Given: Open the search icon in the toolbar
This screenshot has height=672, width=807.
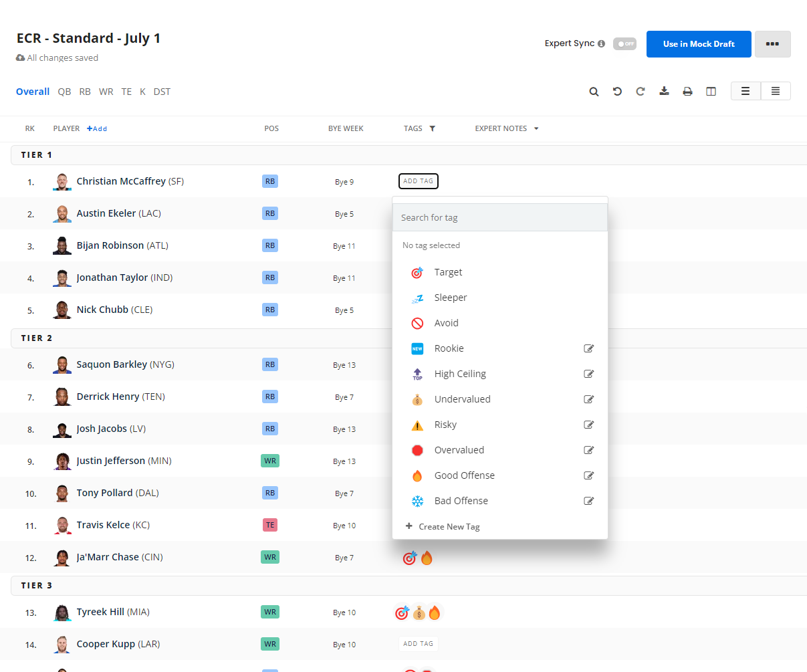Looking at the screenshot, I should pyautogui.click(x=594, y=91).
